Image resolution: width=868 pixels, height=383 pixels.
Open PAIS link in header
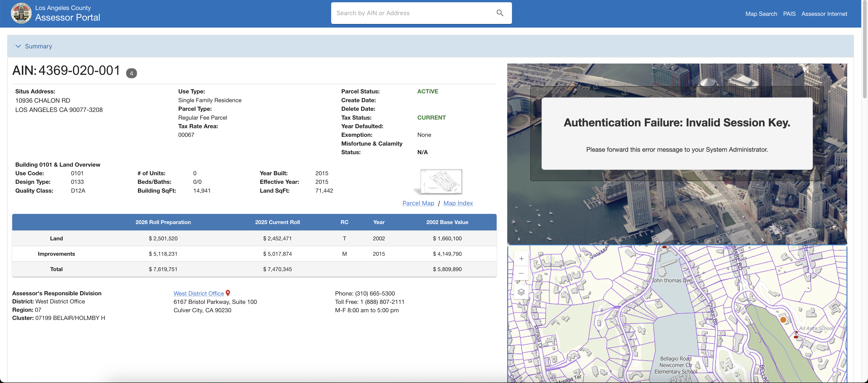click(x=789, y=14)
